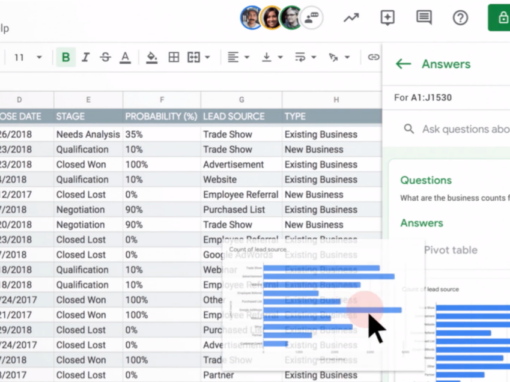
Task: Open the help question mark icon
Action: [x=460, y=18]
